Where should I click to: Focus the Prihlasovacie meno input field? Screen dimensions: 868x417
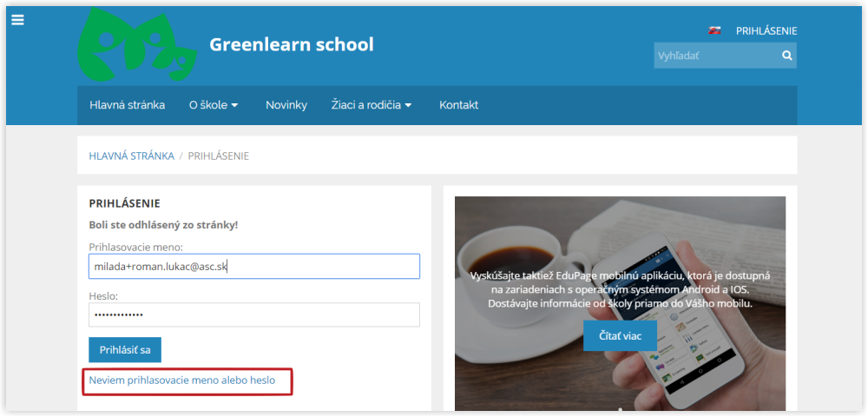tap(254, 267)
